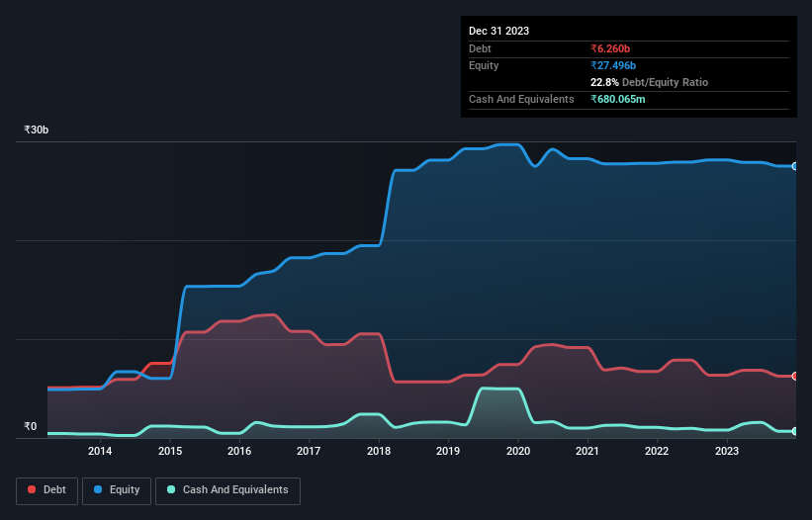Select the Cash endpoint marker on chart
Image resolution: width=812 pixels, height=520 pixels.
795,431
